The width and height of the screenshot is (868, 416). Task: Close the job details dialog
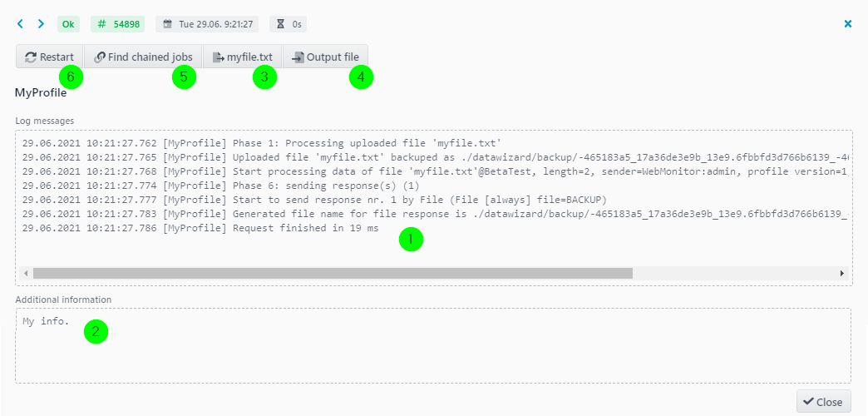(x=824, y=402)
